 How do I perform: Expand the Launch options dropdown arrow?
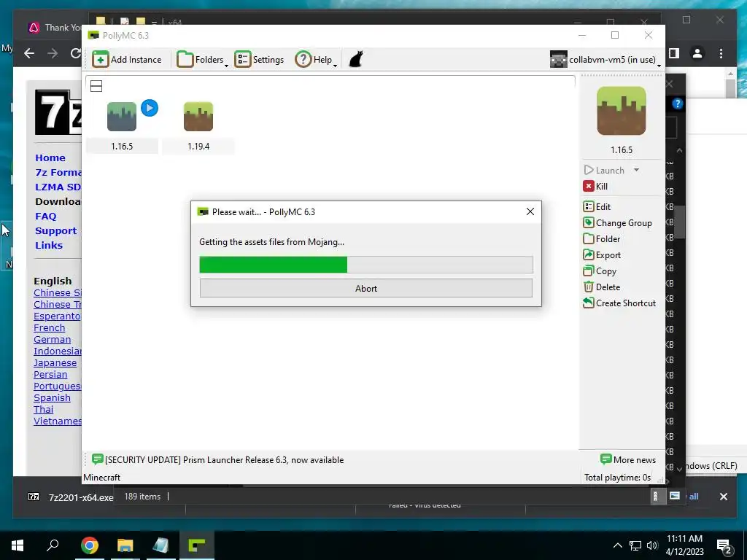636,171
